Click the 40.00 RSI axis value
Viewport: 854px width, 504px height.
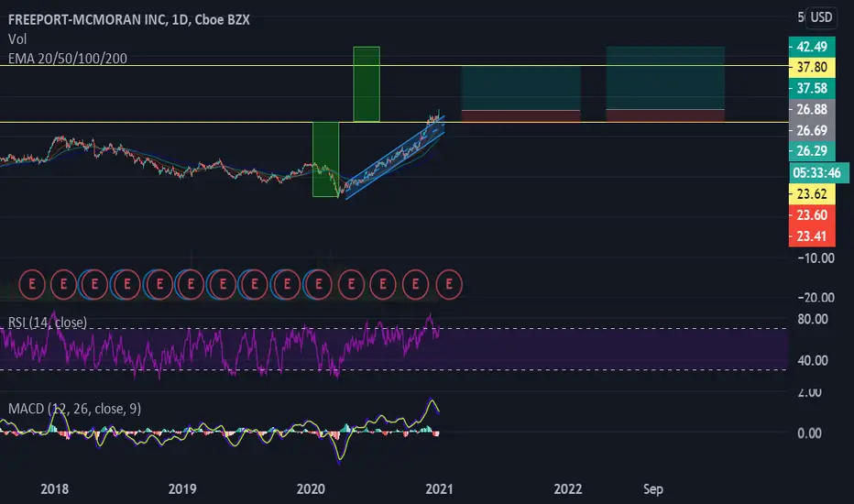[813, 360]
